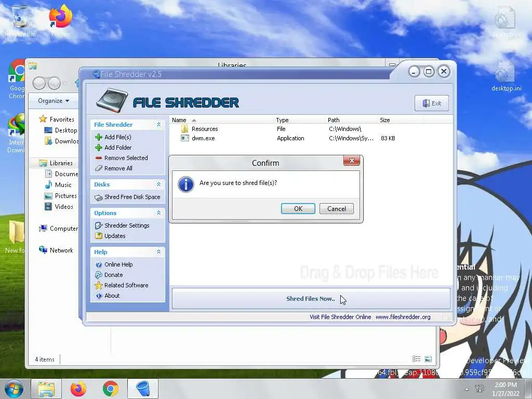This screenshot has height=399, width=532.
Task: Open the taskbar clock showing 2:00 PM
Action: click(506, 389)
